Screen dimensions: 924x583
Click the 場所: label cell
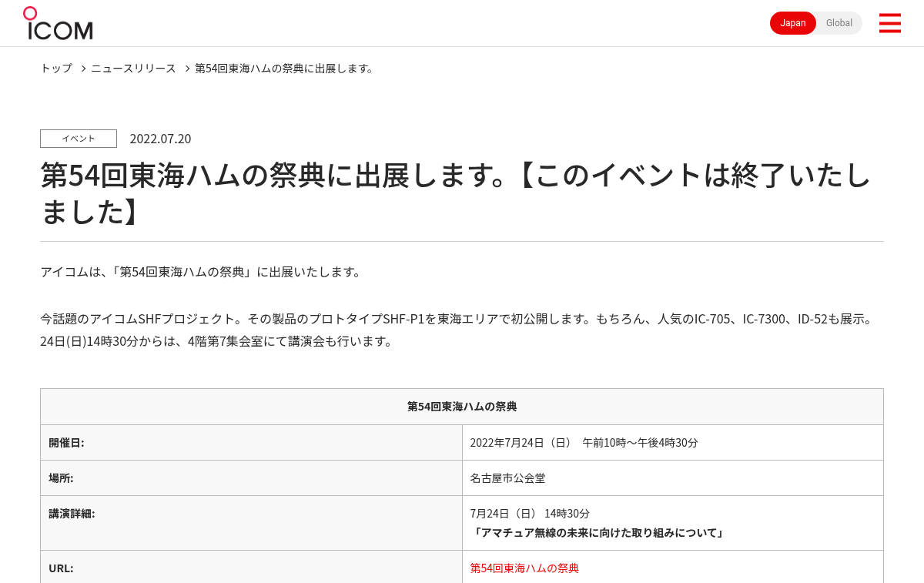[251, 478]
